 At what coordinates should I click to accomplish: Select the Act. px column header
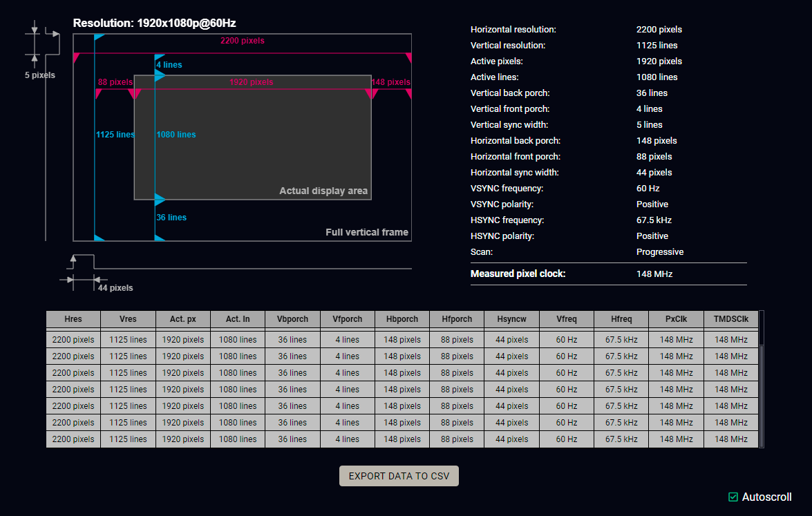tap(183, 319)
